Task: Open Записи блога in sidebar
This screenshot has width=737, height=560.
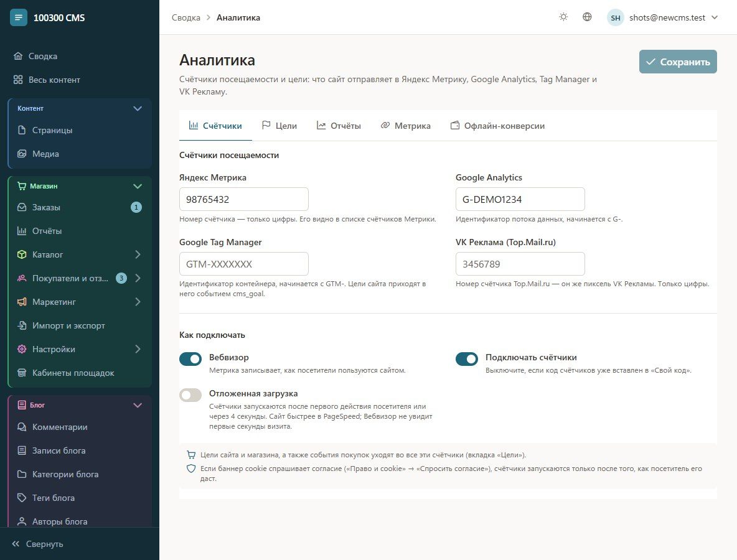Action: [80, 450]
